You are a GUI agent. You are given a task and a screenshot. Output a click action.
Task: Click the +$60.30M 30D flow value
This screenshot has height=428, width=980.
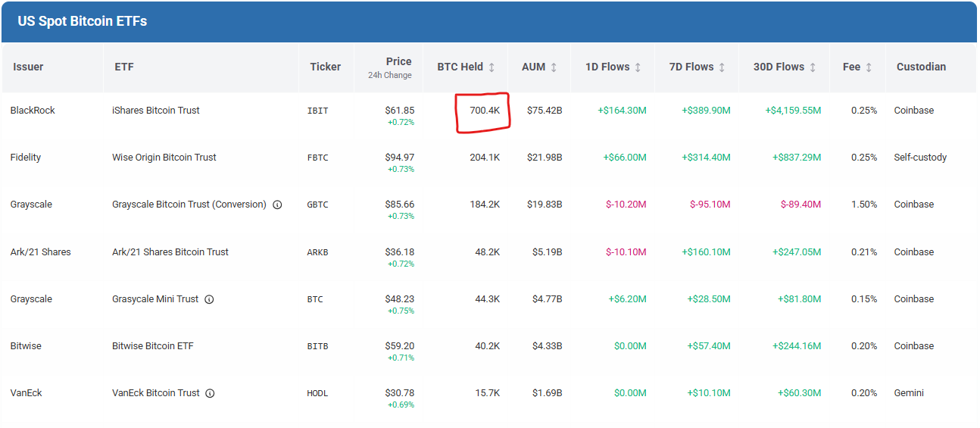pyautogui.click(x=800, y=393)
